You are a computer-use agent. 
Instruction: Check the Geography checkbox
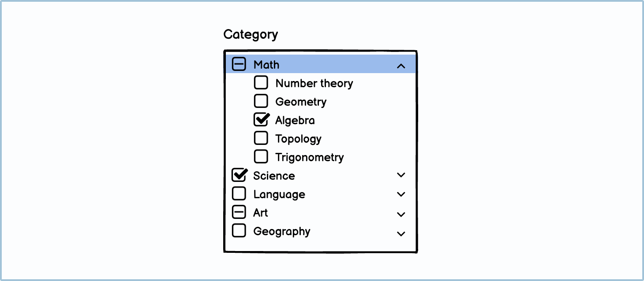pyautogui.click(x=239, y=230)
